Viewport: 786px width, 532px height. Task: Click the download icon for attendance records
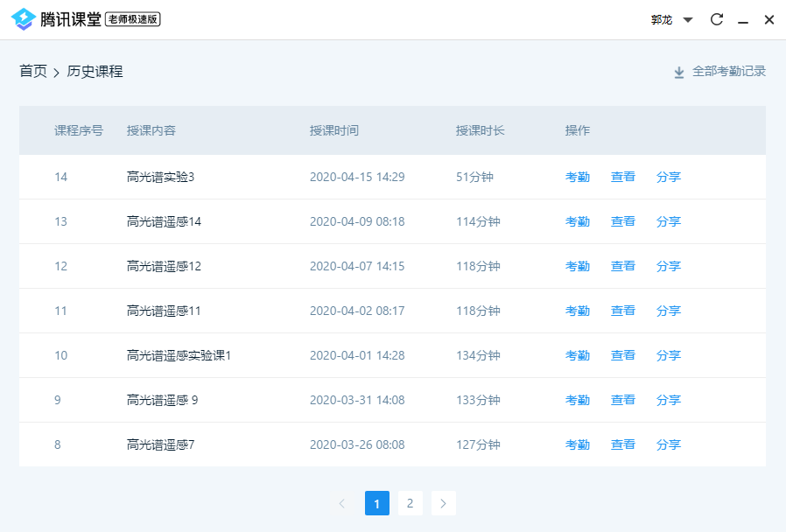coord(678,72)
